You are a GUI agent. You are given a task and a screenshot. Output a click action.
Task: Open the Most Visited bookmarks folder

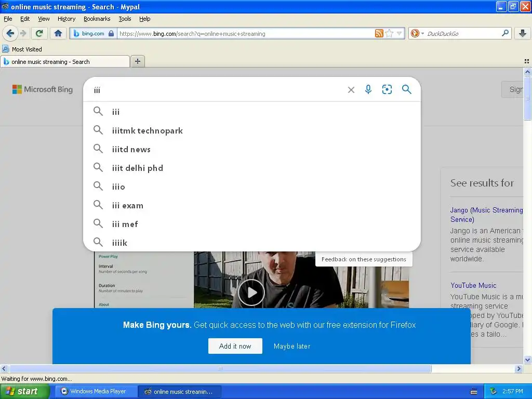[x=22, y=49]
